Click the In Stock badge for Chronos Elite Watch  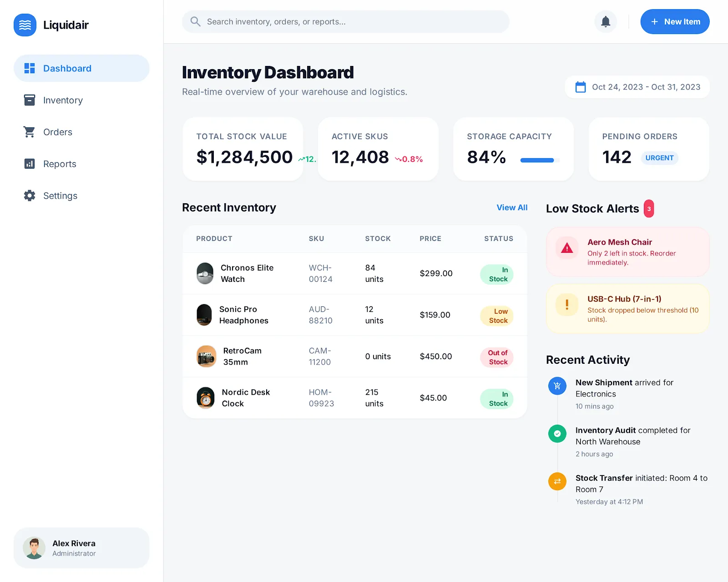[x=497, y=275]
